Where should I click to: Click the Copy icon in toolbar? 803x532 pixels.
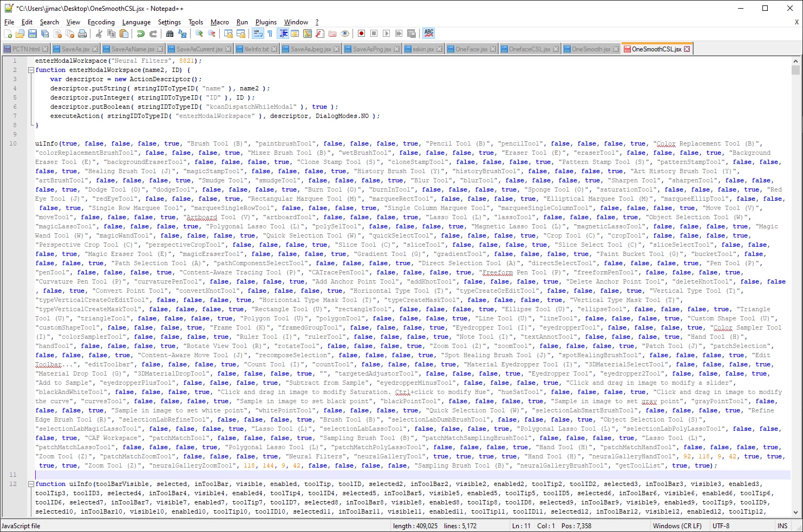coord(112,34)
